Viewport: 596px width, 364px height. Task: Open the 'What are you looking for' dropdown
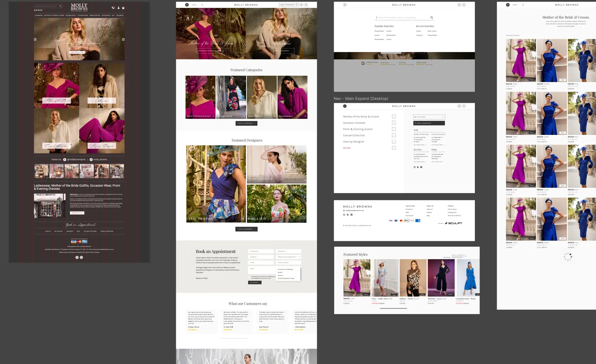click(x=289, y=257)
